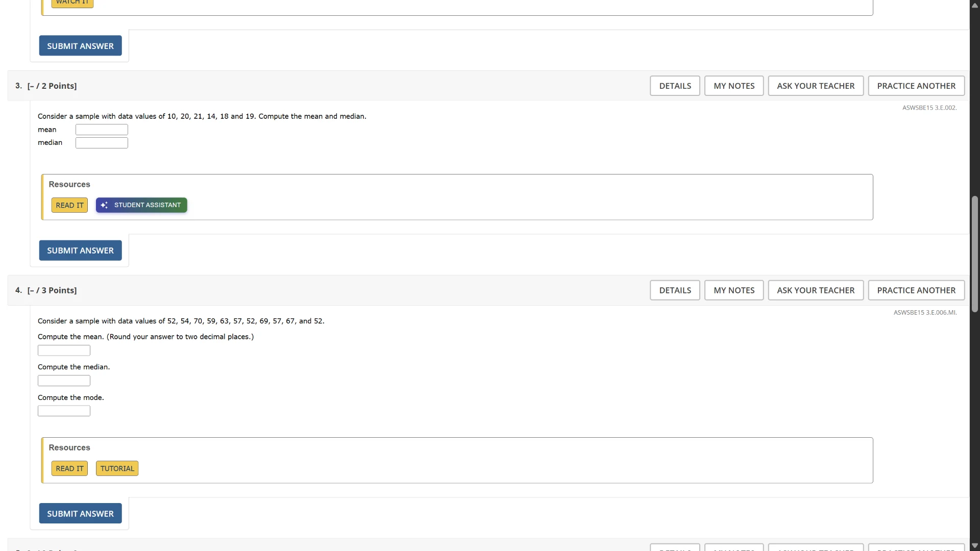Viewport: 980px width, 551px height.
Task: Focus question 4 mode answer box
Action: (64, 411)
